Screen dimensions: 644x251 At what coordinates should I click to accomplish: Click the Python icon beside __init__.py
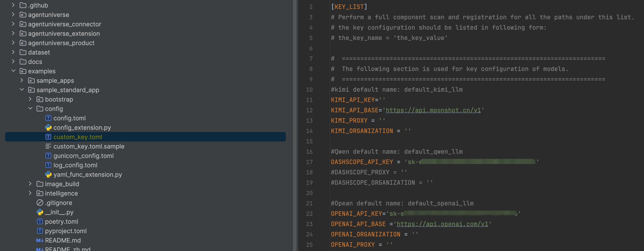pos(40,212)
